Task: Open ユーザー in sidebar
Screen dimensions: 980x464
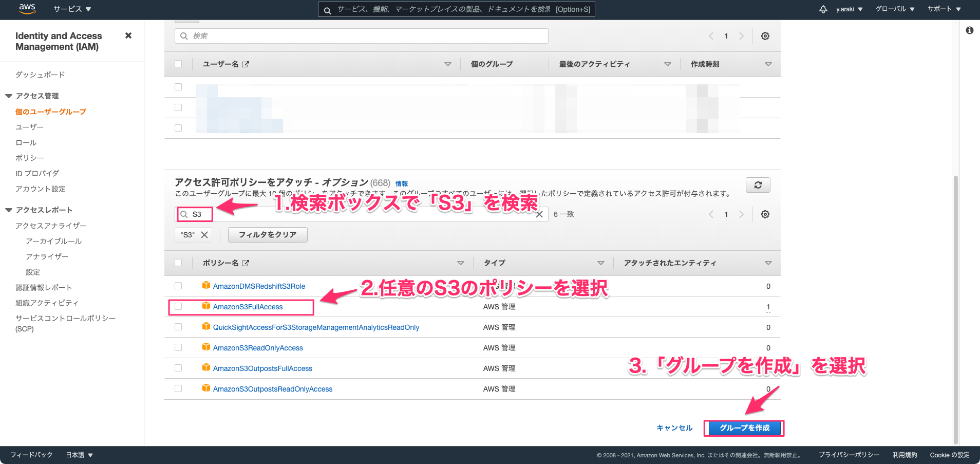Action: [x=29, y=127]
